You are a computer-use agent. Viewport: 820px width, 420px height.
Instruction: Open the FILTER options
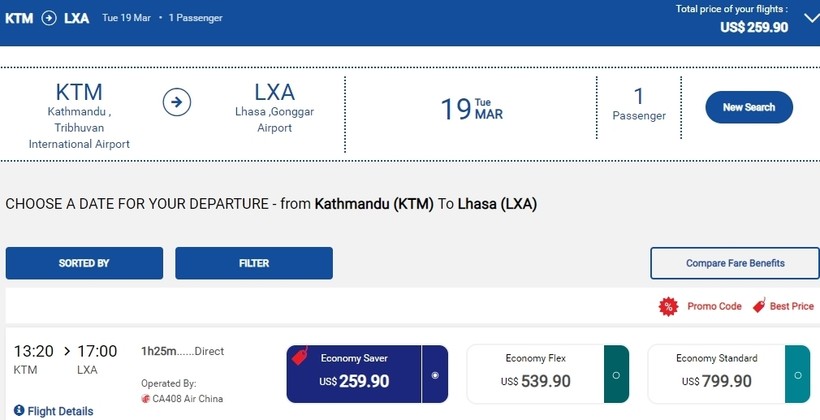(254, 263)
